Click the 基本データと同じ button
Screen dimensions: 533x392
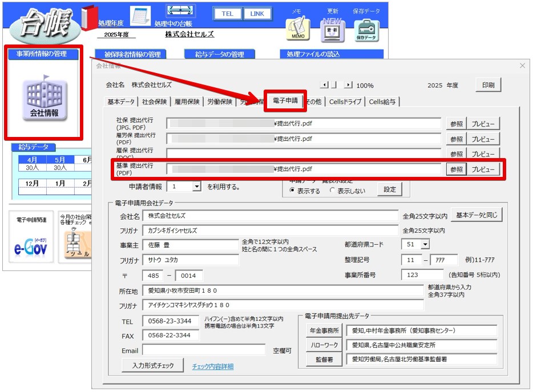click(477, 215)
